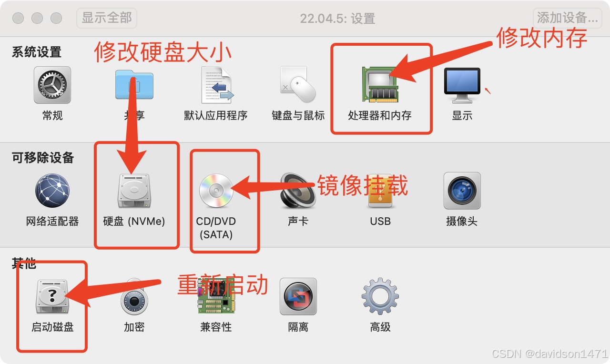This screenshot has width=610, height=364.
Task: Open the 高级 advanced gear icon
Action: pyautogui.click(x=380, y=297)
